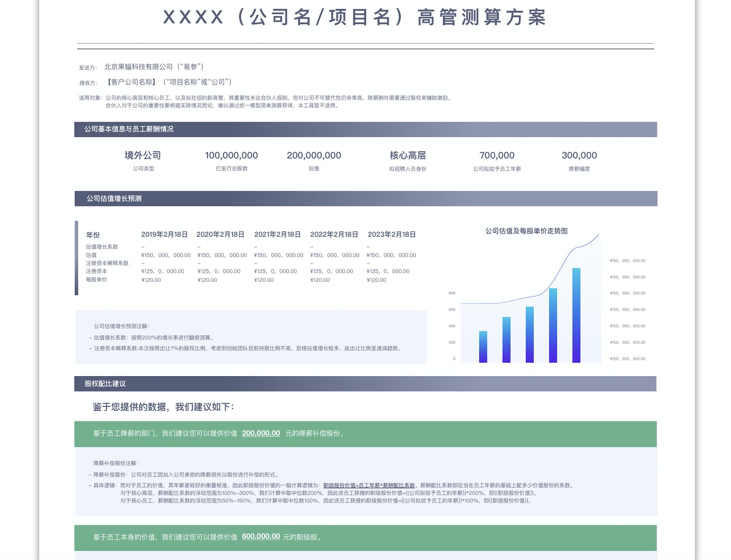Screen dimensions: 731x560
Task: Click column header 2021年2月18日
Action: [x=278, y=234]
